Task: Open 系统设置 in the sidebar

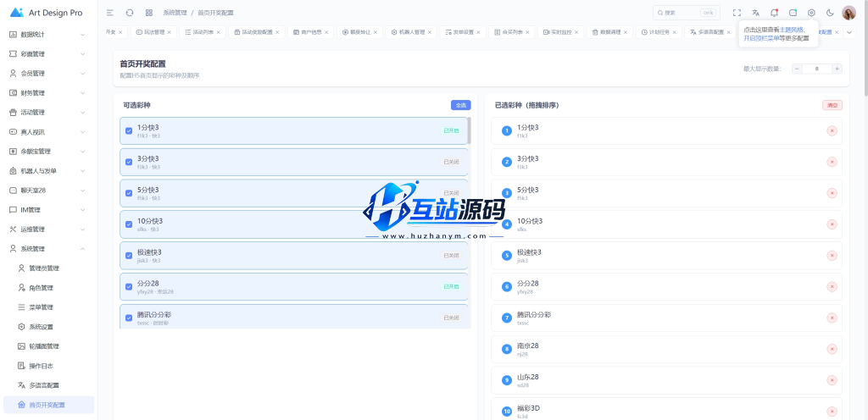Action: [48, 327]
